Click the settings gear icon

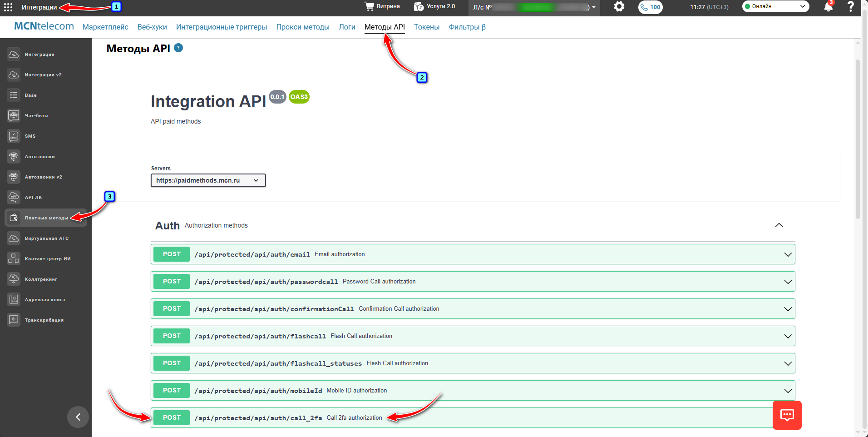point(619,7)
